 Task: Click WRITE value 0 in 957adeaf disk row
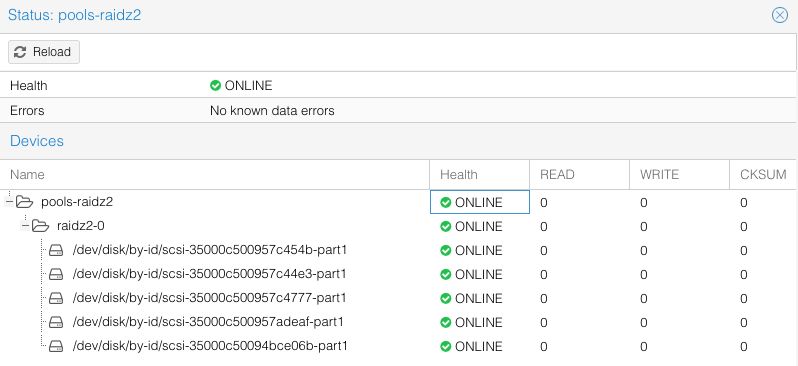click(644, 322)
